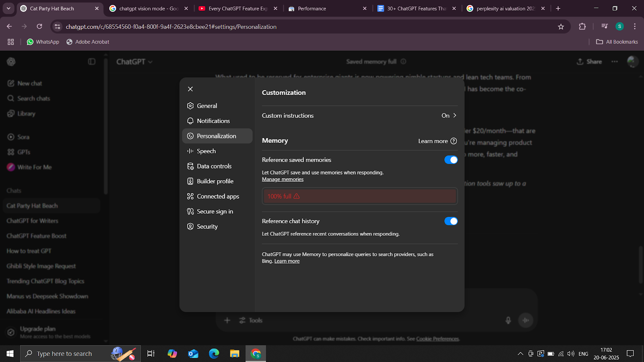Turn off Reference saved memories toggle
The image size is (644, 362).
(x=451, y=160)
